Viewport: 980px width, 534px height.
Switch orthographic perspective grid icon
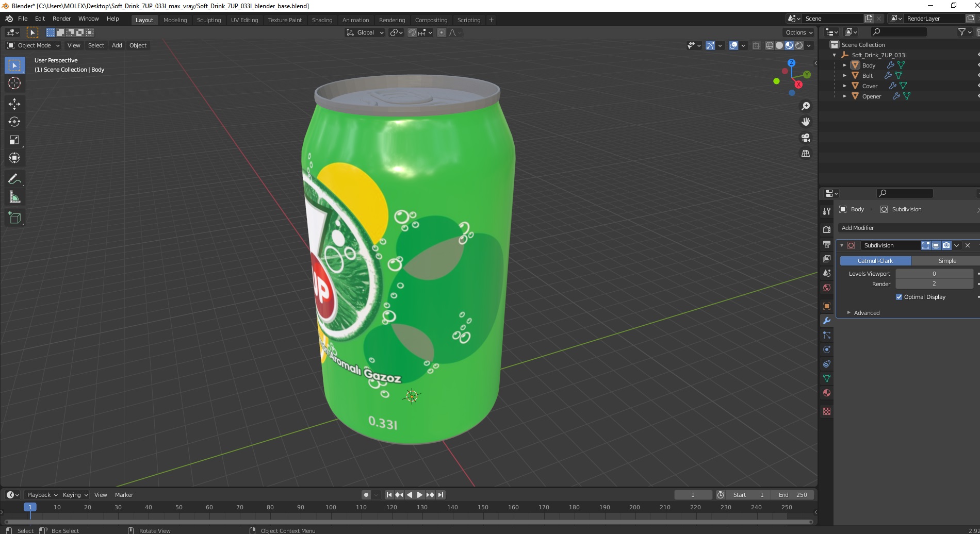coord(805,154)
